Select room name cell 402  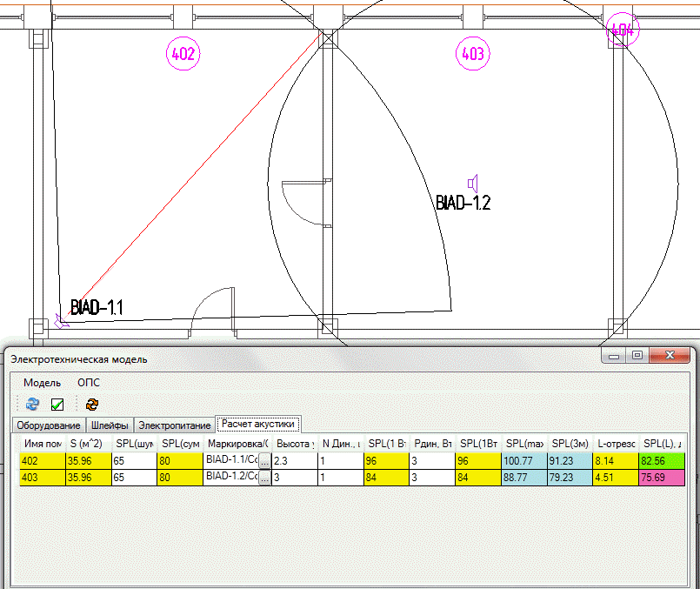(43, 461)
